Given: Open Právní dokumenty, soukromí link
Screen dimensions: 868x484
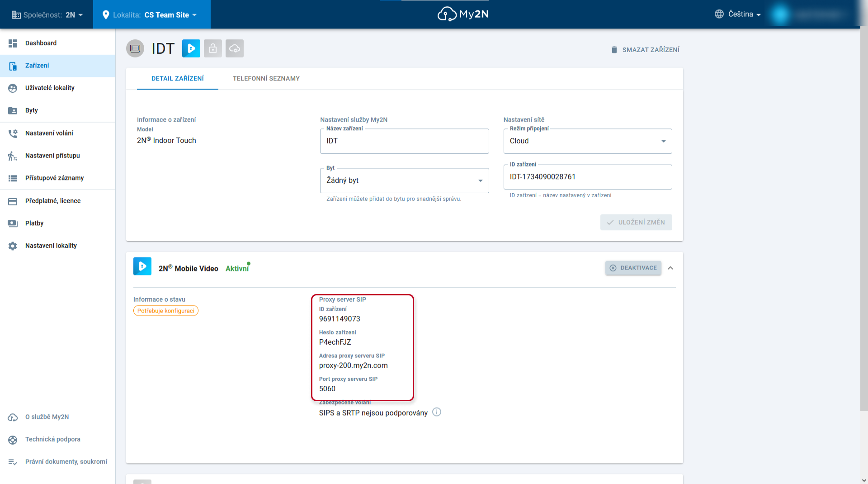Looking at the screenshot, I should click(x=66, y=462).
